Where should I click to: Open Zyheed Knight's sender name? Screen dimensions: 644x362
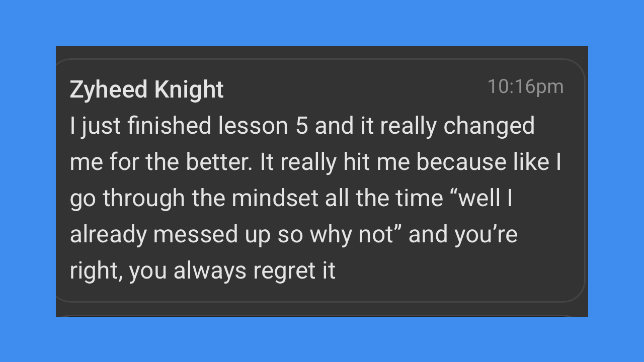[146, 90]
